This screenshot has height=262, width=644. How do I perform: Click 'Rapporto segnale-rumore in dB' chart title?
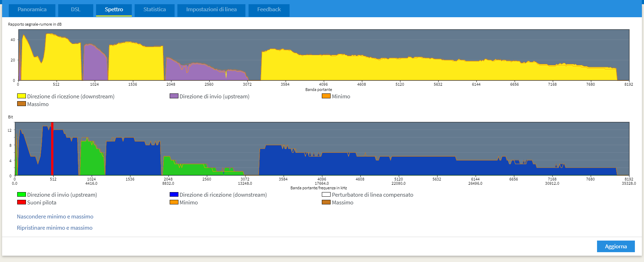[35, 24]
